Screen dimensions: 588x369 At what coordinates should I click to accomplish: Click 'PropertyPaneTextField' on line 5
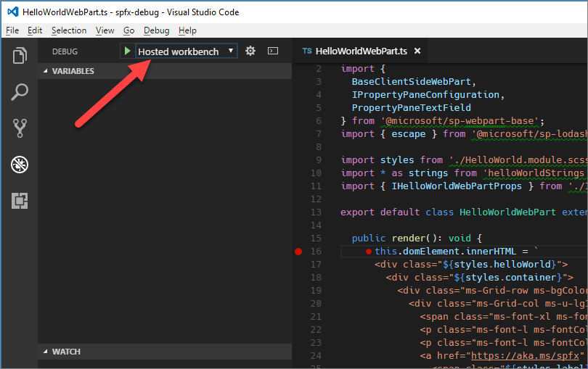tap(412, 108)
